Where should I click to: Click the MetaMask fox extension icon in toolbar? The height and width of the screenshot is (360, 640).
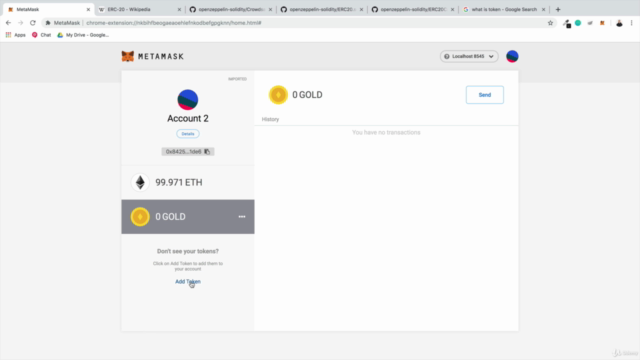click(602, 23)
